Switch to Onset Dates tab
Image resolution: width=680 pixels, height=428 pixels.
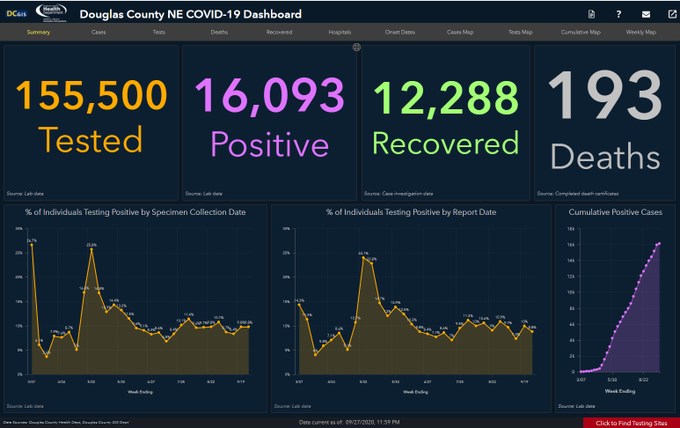click(x=400, y=32)
